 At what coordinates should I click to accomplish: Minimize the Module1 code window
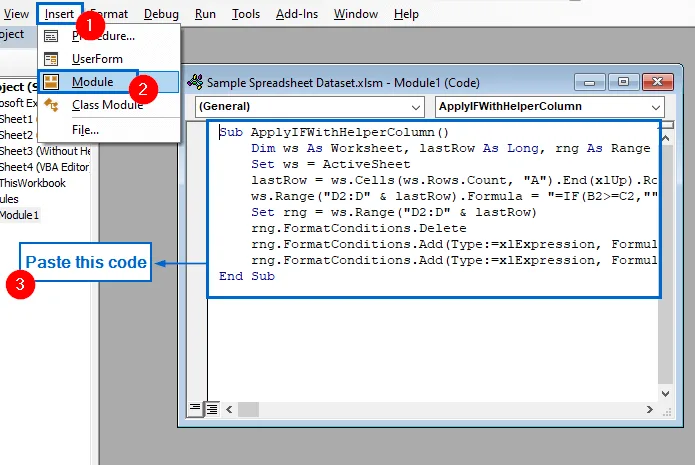click(589, 82)
